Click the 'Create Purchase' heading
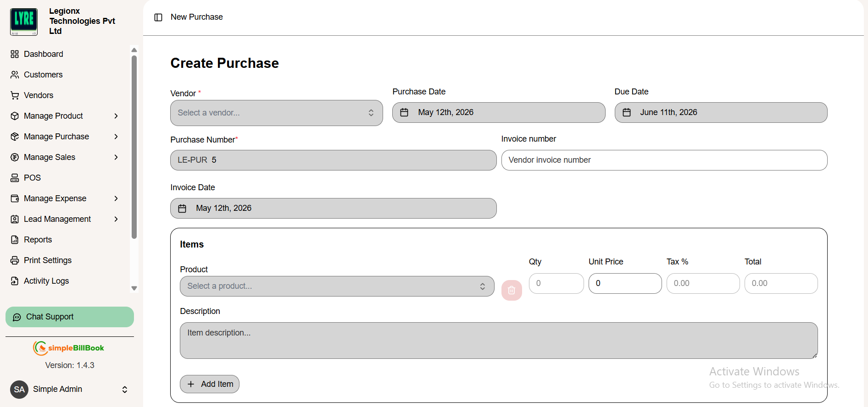This screenshot has height=407, width=868. 225,63
